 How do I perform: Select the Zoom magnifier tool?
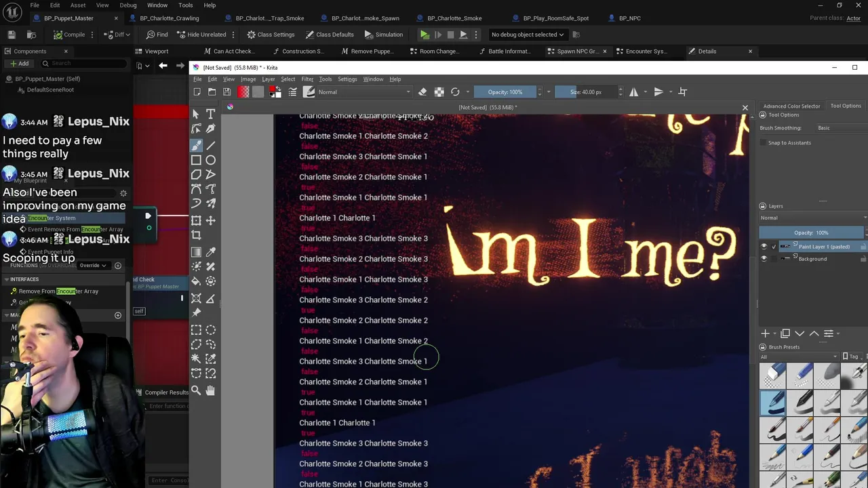(x=196, y=390)
